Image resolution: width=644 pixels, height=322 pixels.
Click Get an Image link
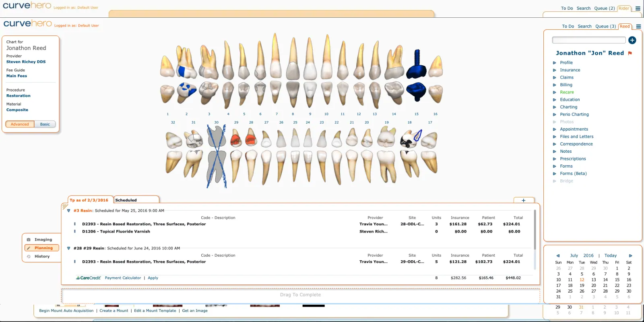point(195,311)
